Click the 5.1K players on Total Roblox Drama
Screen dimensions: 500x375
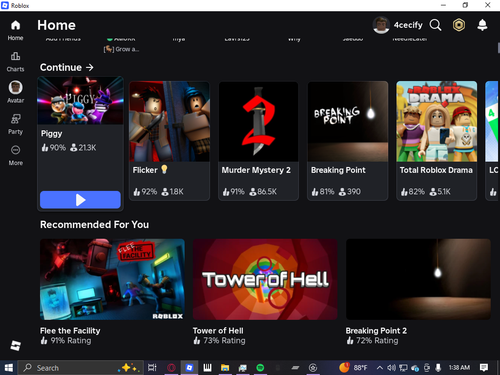point(440,192)
